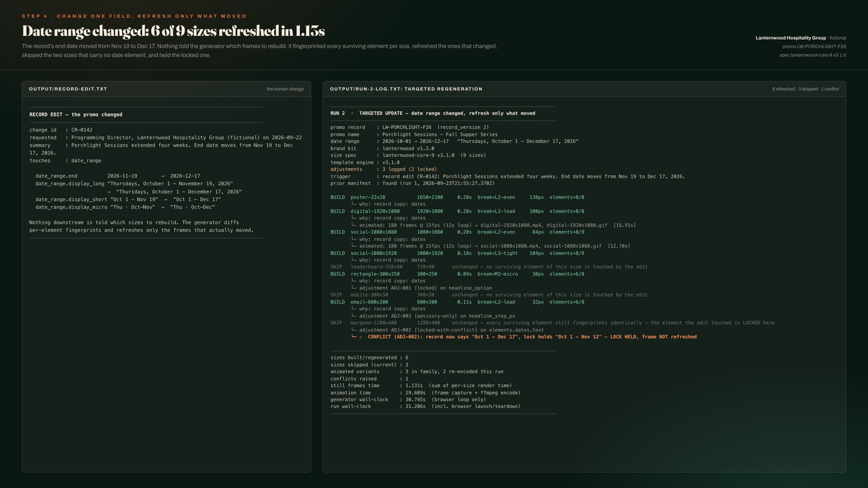The height and width of the screenshot is (488, 868).
Task: Click 'animation time : 29.609s' line
Action: [x=425, y=393]
